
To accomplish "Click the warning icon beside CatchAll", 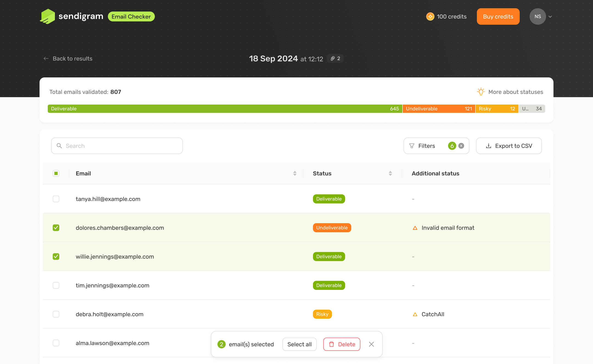I will (x=415, y=314).
